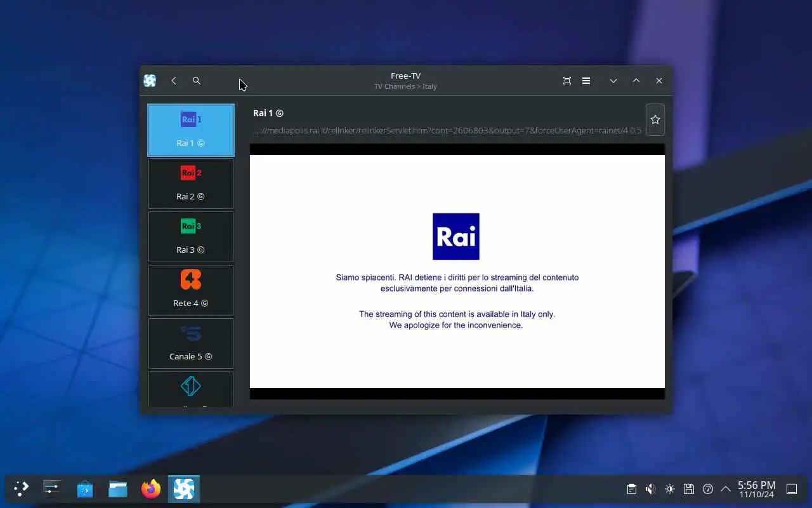The width and height of the screenshot is (812, 508).
Task: Open Dolphin file manager from taskbar
Action: click(x=118, y=488)
